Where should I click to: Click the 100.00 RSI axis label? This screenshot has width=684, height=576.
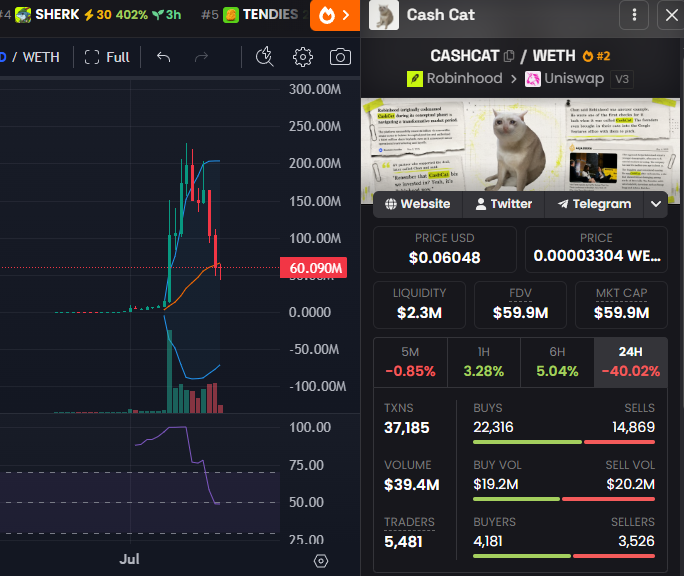(310, 427)
